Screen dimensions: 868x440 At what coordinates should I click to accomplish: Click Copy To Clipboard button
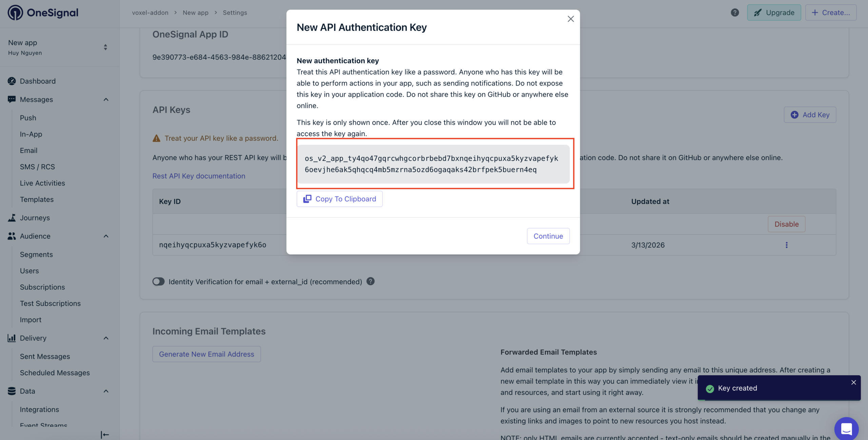339,199
